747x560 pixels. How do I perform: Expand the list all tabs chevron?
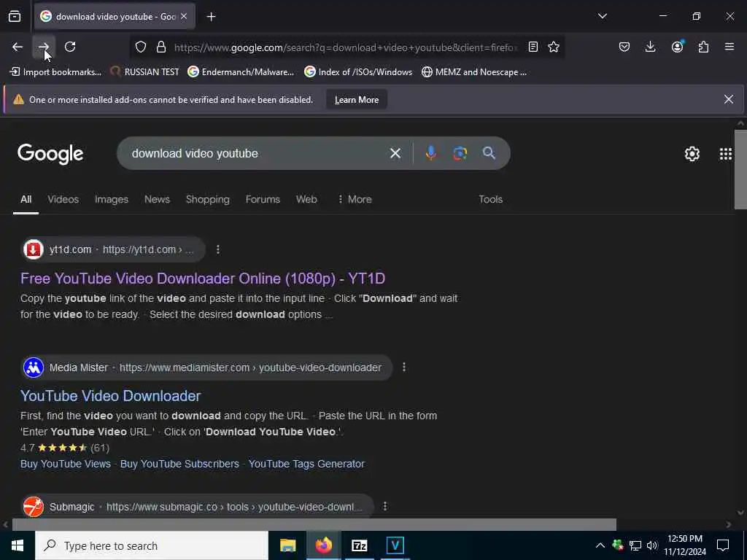click(602, 16)
